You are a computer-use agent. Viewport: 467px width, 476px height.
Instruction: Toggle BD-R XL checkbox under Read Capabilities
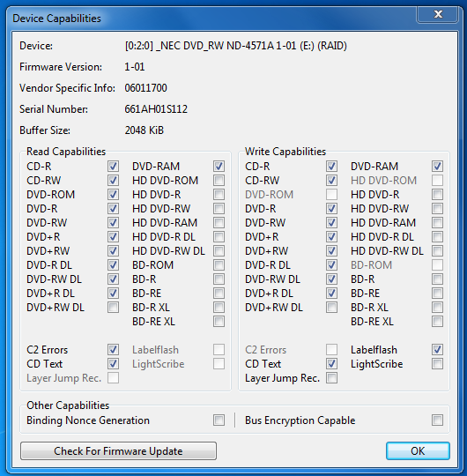(219, 308)
